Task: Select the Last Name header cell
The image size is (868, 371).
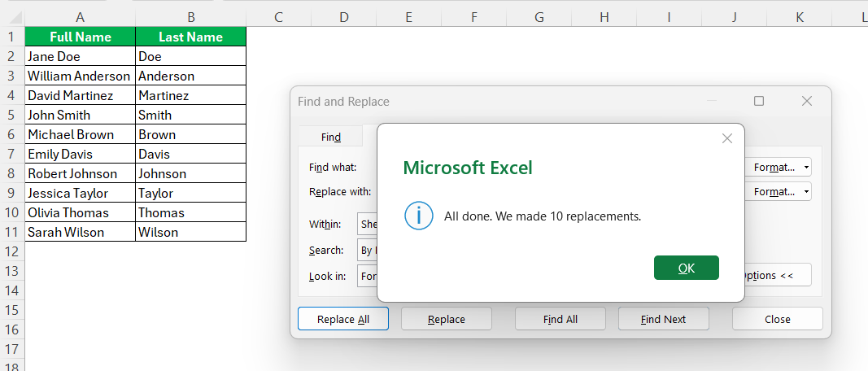Action: tap(191, 37)
